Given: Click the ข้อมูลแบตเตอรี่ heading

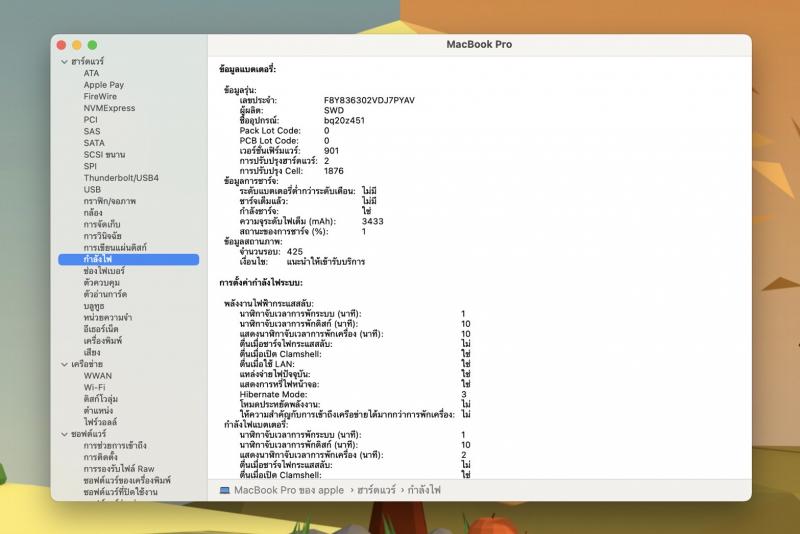Looking at the screenshot, I should 247,69.
